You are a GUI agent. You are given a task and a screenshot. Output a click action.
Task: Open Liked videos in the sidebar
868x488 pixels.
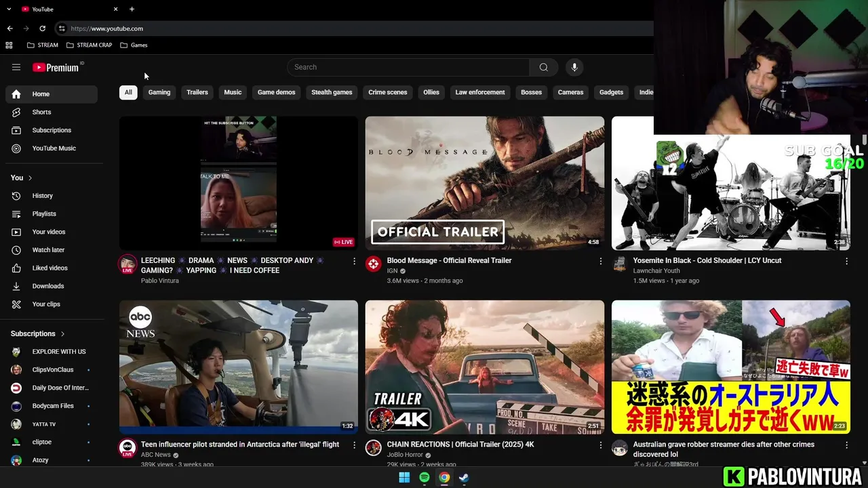click(52, 268)
